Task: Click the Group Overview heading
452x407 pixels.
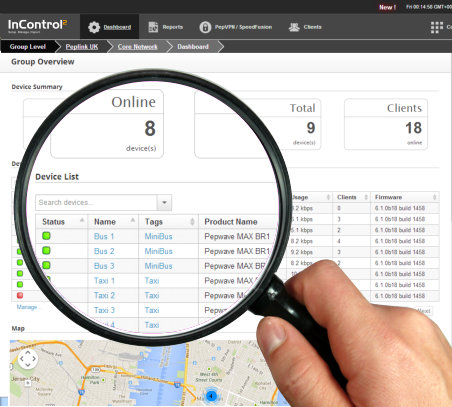Action: point(43,62)
